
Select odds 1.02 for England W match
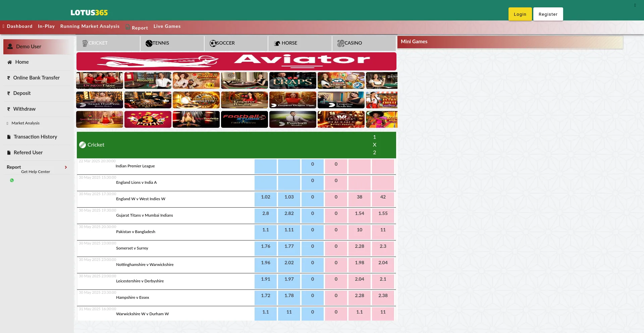click(266, 199)
